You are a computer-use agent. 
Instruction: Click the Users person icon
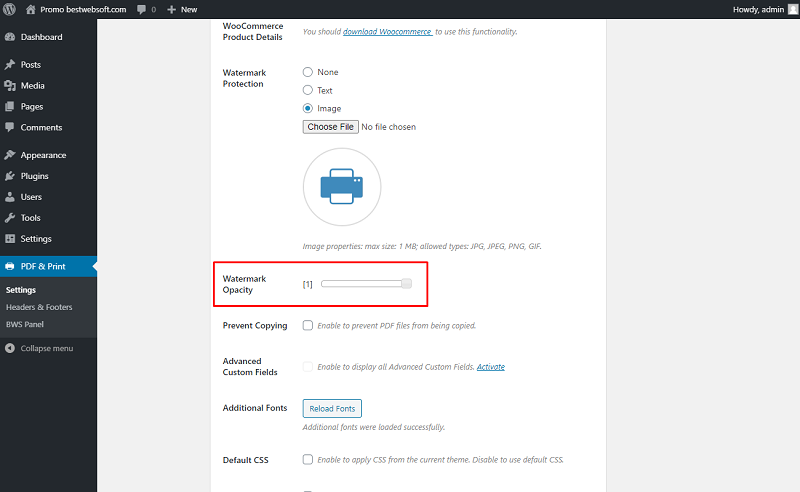10,196
